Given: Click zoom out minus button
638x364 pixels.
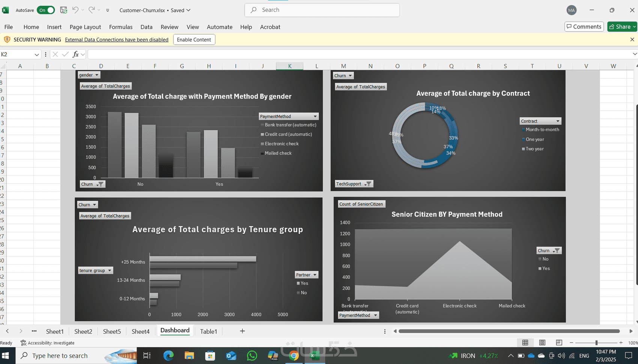Looking at the screenshot, I should [x=571, y=343].
